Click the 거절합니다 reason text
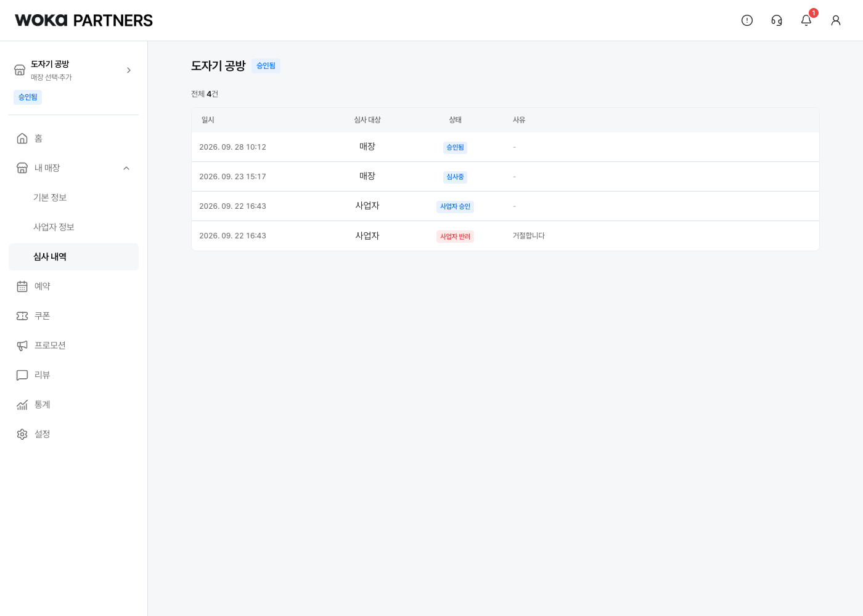863x616 pixels. [x=529, y=236]
